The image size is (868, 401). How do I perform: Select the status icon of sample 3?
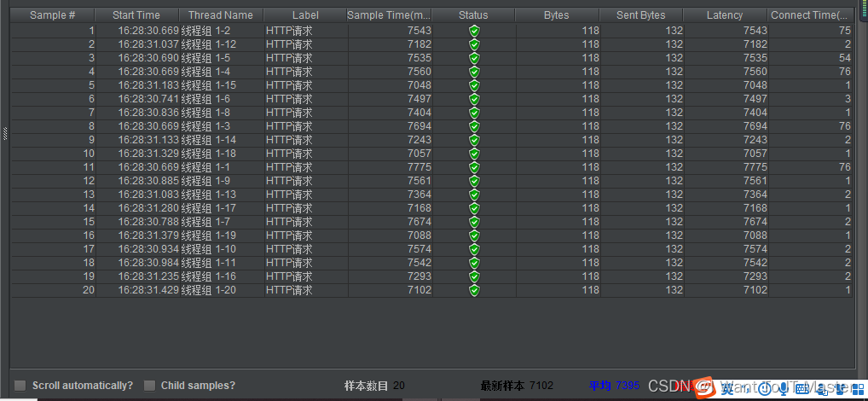tap(474, 58)
